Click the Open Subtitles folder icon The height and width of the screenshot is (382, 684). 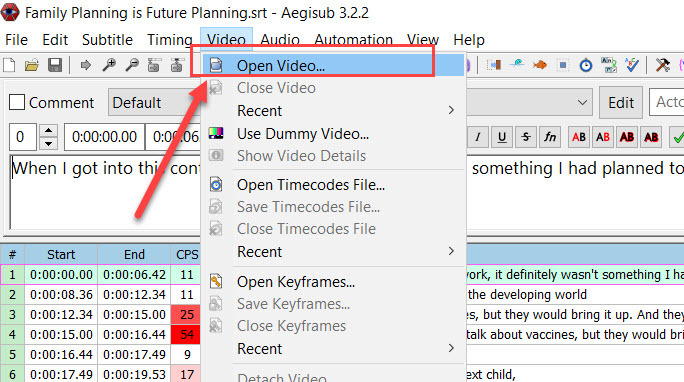point(31,65)
